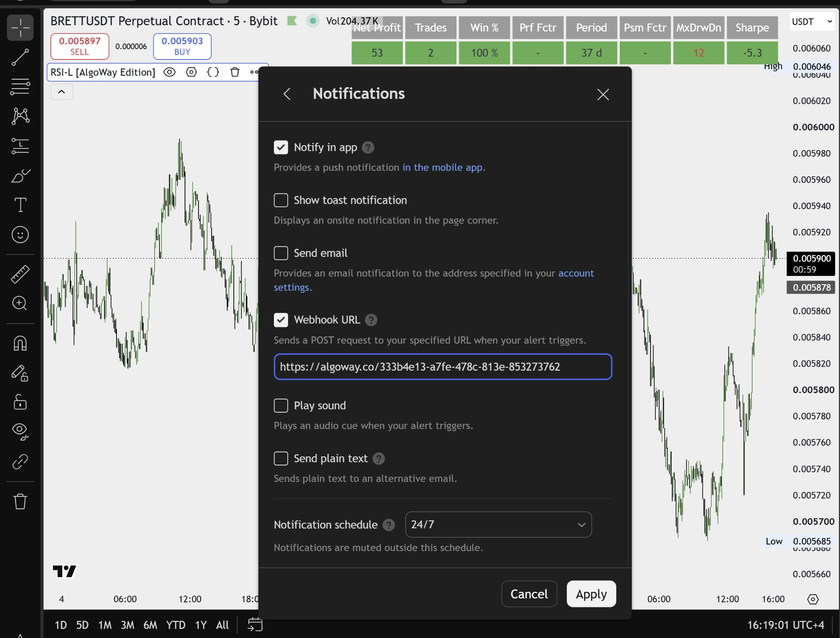Screen dimensions: 840x638
Task: Edit the Webhook URL field
Action: [443, 367]
